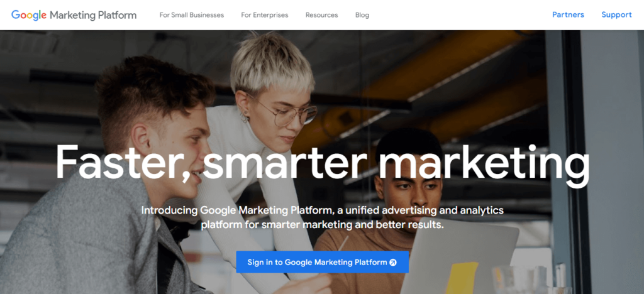Click the Google logo in header
This screenshot has width=644, height=294.
pyautogui.click(x=29, y=15)
